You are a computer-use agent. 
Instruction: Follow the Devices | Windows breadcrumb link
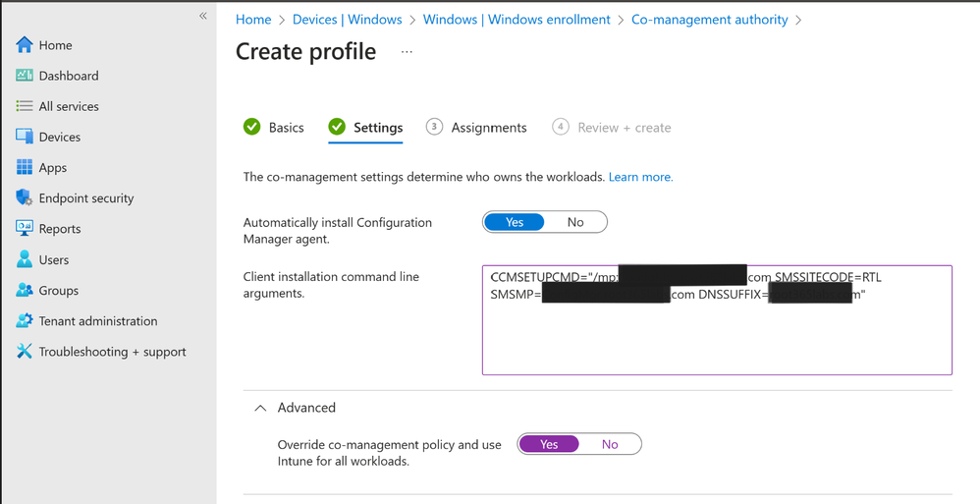tap(347, 20)
